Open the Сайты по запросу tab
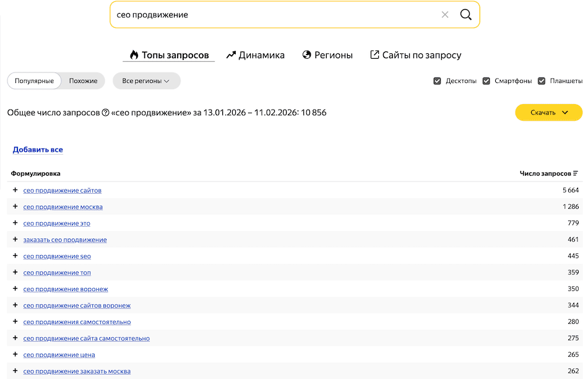 [415, 55]
